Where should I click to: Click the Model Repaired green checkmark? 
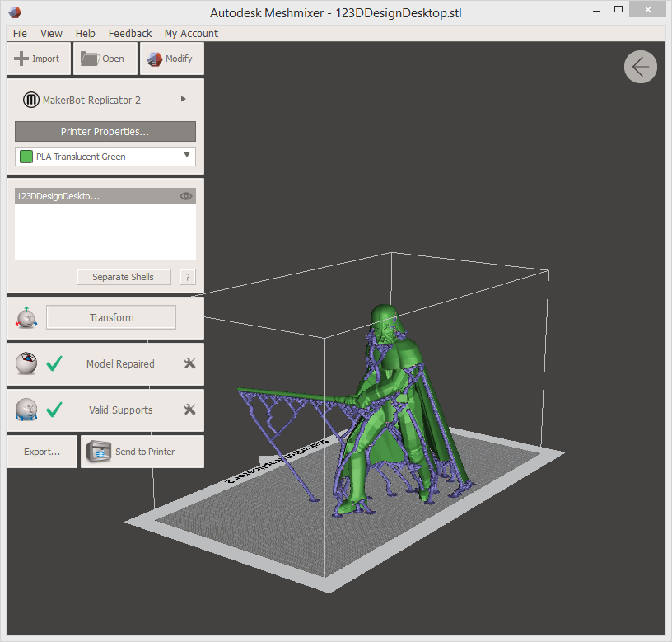tap(54, 363)
